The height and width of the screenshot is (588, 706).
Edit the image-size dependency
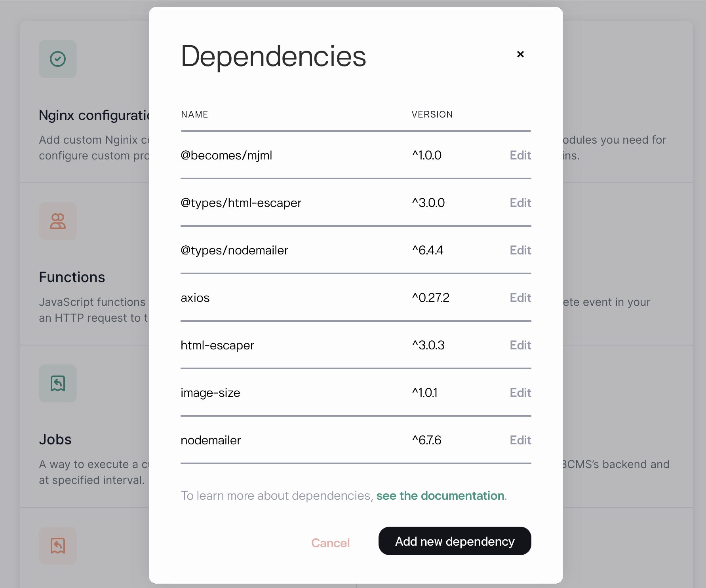tap(520, 393)
